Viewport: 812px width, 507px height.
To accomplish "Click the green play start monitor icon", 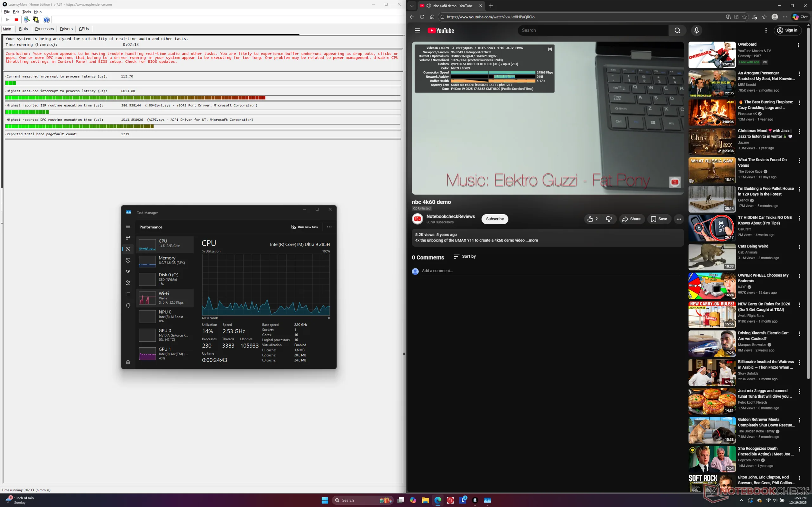I will [x=7, y=20].
